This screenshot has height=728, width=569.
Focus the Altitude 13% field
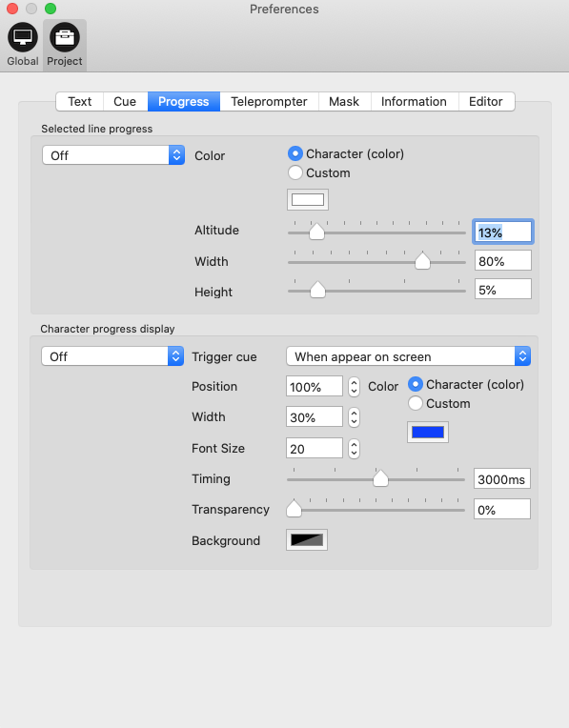503,233
